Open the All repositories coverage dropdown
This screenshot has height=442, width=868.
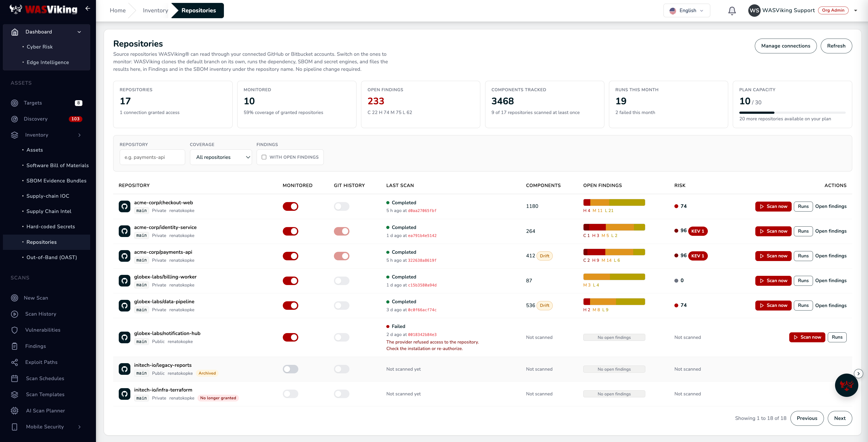coord(221,157)
